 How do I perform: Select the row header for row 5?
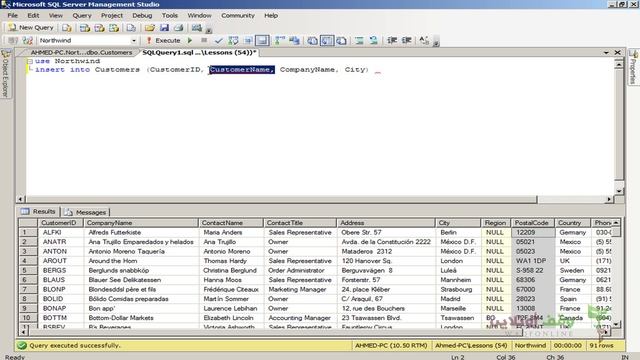[x=28, y=270]
